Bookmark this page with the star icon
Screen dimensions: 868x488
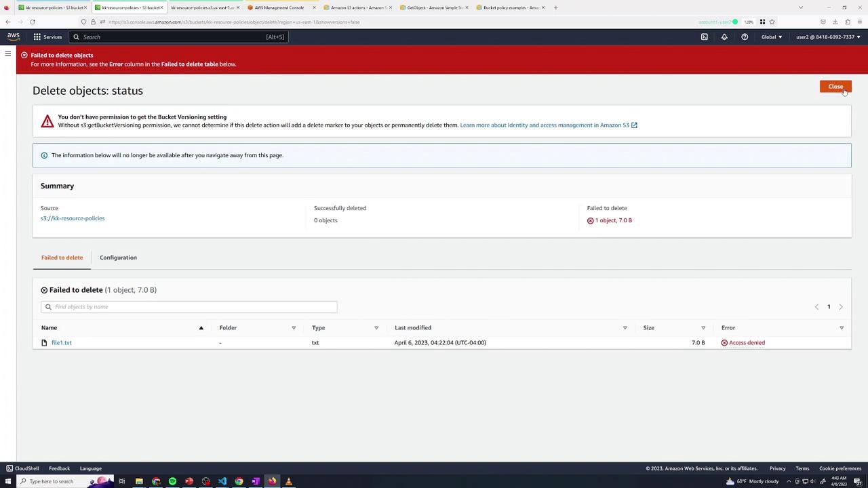point(772,22)
